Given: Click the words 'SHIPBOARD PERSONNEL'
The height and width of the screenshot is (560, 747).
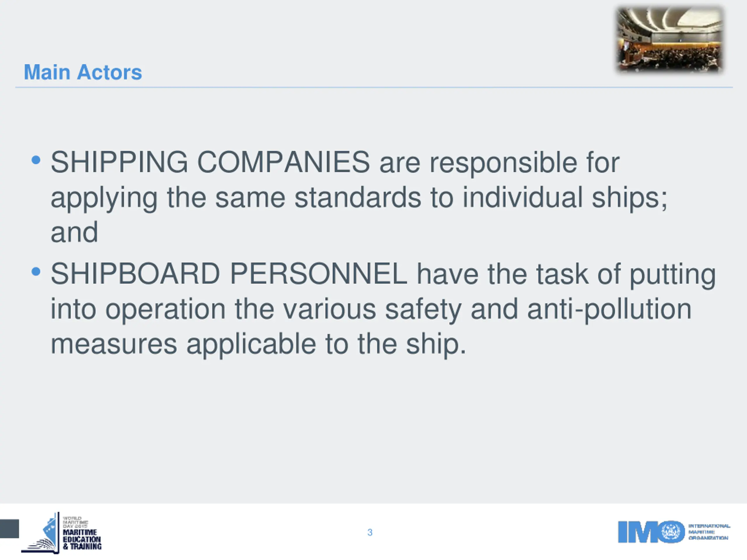Looking at the screenshot, I should tap(229, 274).
